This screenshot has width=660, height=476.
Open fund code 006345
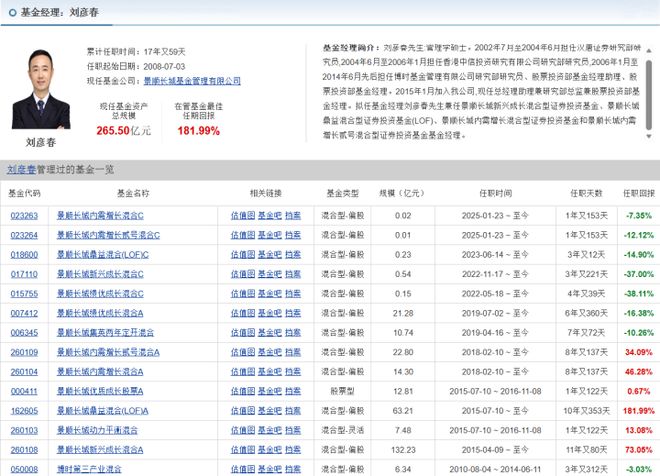(x=24, y=333)
